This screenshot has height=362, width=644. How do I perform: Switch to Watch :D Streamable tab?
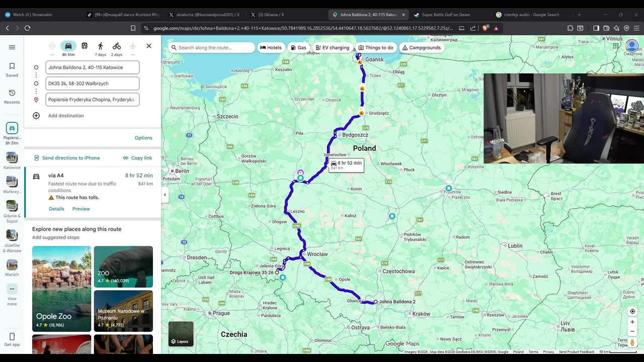click(x=40, y=15)
